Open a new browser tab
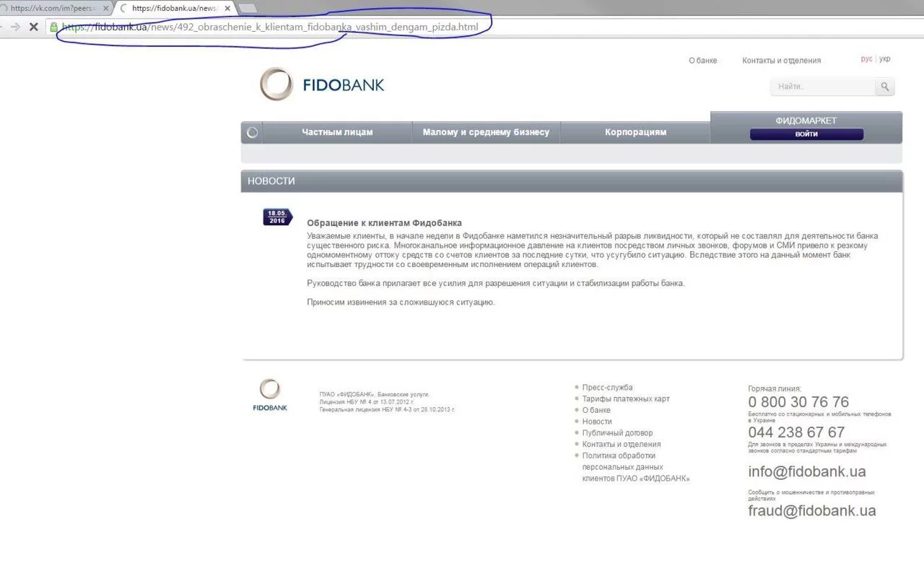Screen dimensions: 924x563 point(248,9)
